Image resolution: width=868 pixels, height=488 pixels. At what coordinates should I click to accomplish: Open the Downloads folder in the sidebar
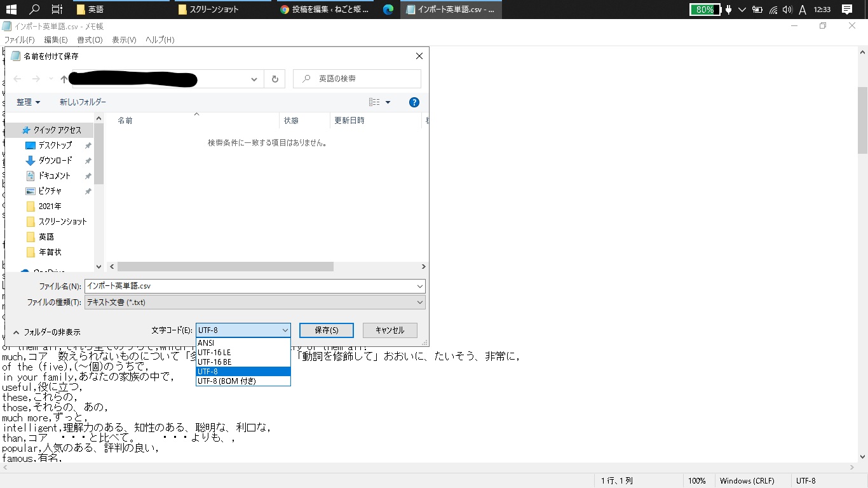[55, 161]
